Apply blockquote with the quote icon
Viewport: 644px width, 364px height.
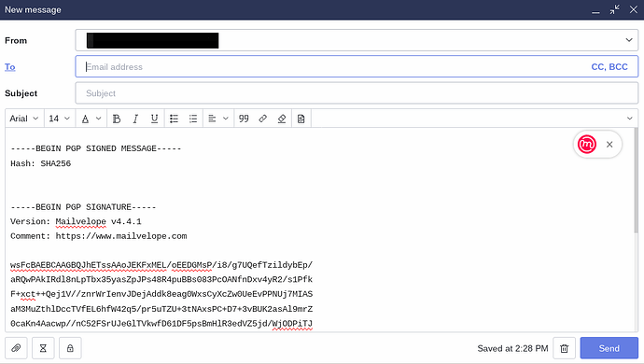click(x=244, y=119)
